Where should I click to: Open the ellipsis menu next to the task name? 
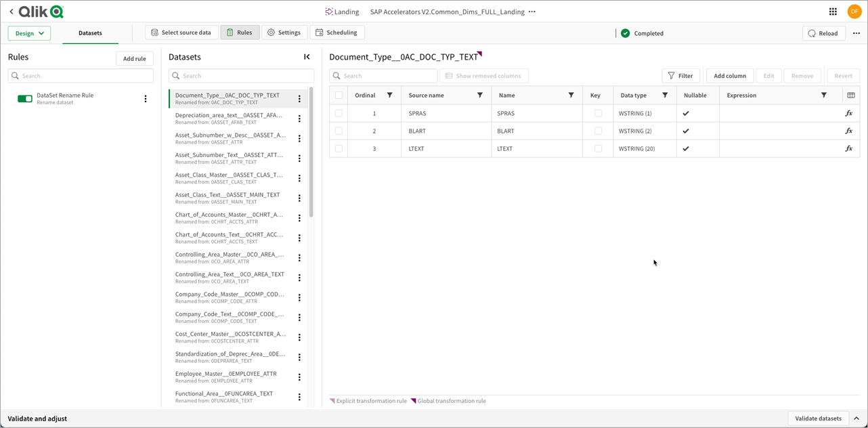pos(532,12)
